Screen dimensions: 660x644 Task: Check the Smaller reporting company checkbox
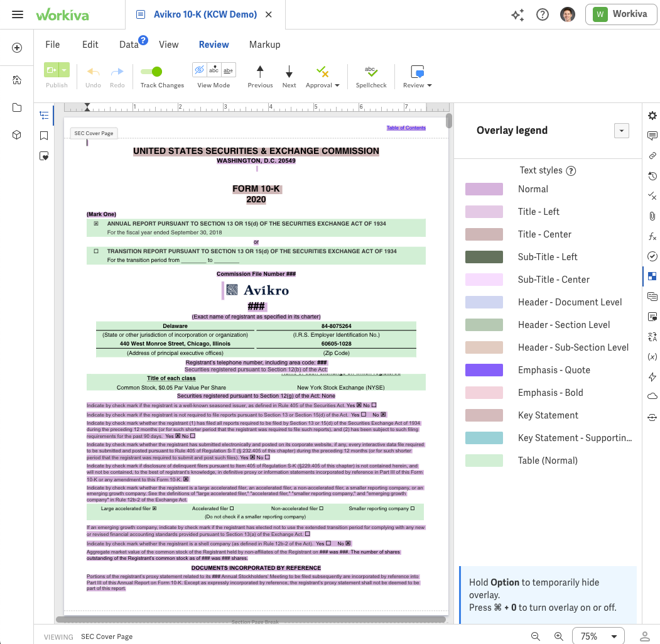413,508
